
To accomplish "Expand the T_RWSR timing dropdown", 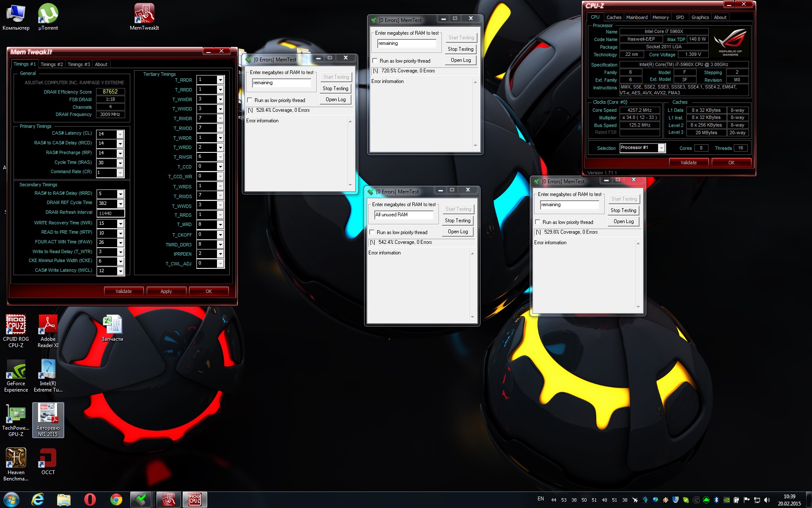I will coord(220,157).
